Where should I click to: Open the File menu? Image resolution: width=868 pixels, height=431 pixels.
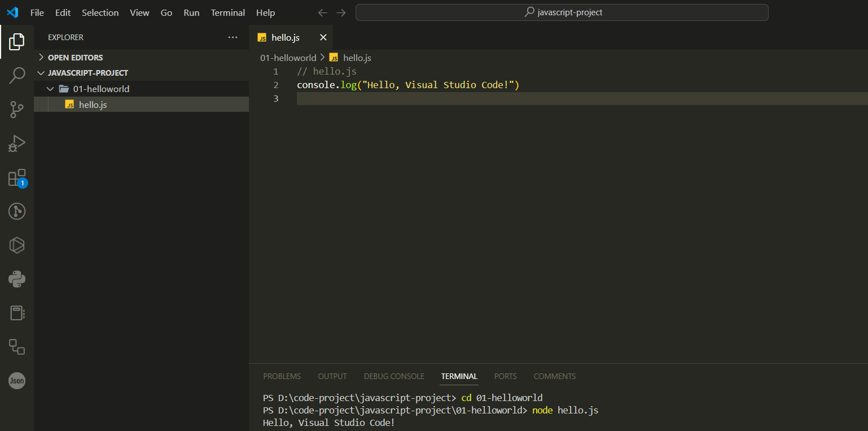37,12
